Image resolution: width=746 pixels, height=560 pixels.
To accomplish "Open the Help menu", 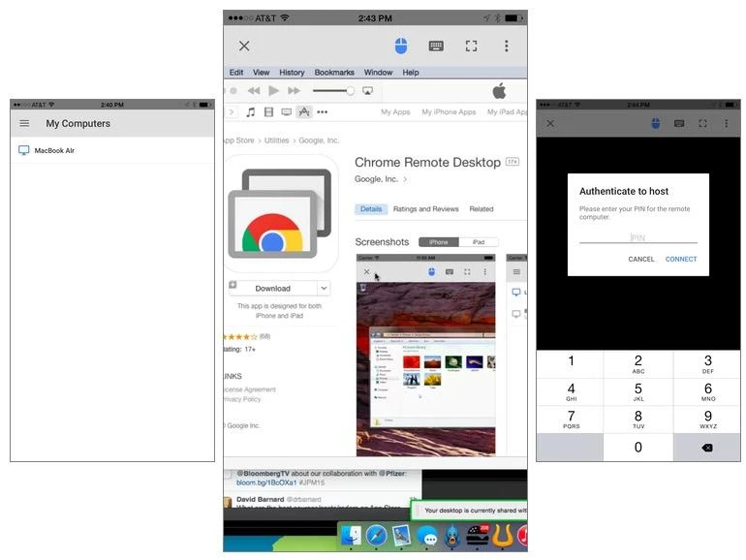I will (411, 73).
